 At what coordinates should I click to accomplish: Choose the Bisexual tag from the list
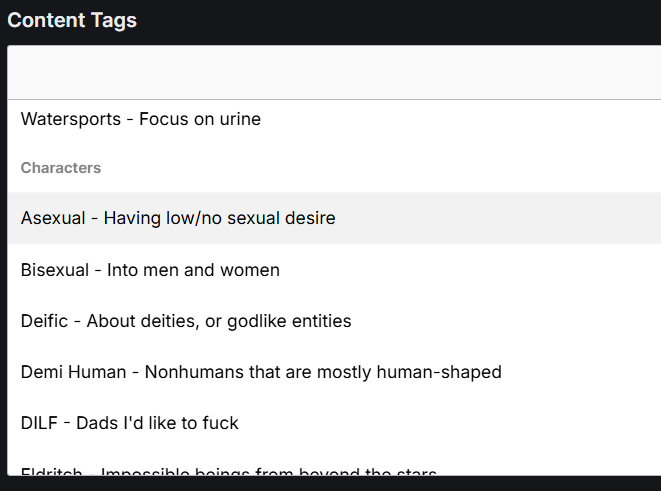(150, 270)
